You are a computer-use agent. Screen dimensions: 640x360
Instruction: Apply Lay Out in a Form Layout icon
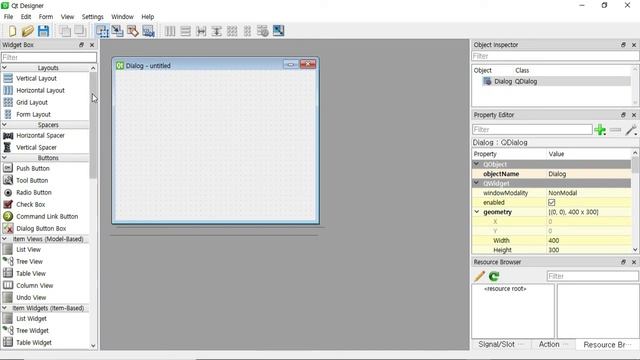coord(247,31)
